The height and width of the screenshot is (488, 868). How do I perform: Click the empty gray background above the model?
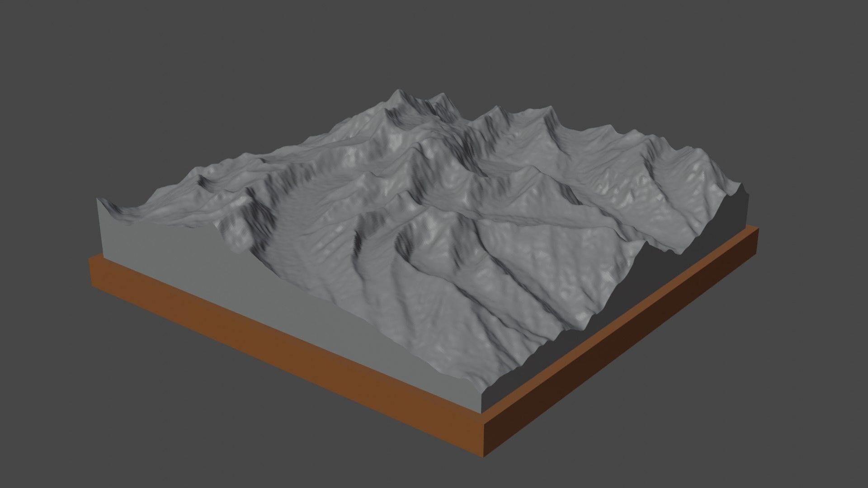(434, 45)
